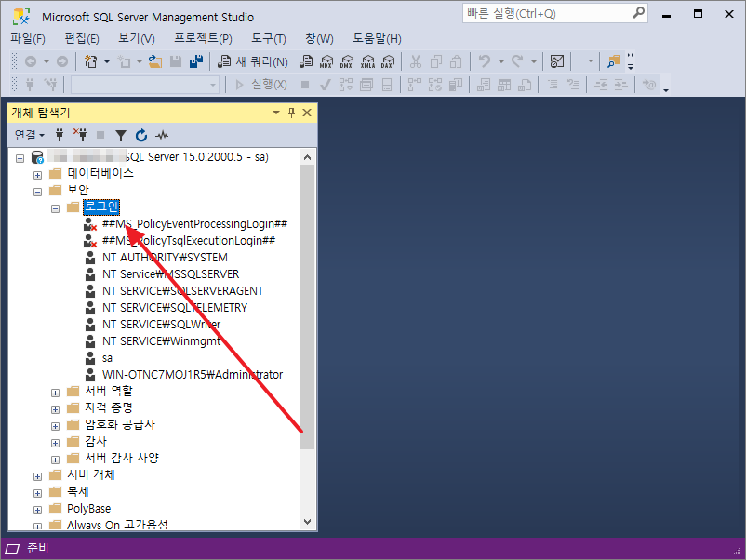Open the New Query toolbar overflow options
This screenshot has width=746, height=560.
tap(631, 61)
